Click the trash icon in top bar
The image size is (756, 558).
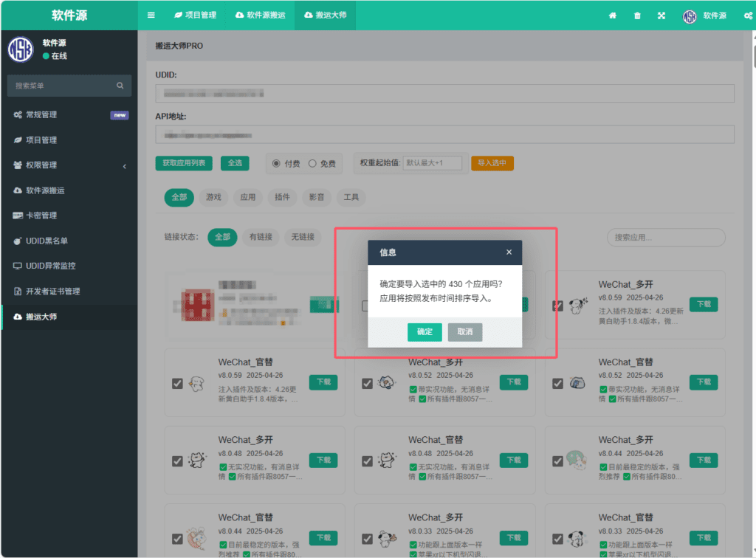click(x=637, y=15)
